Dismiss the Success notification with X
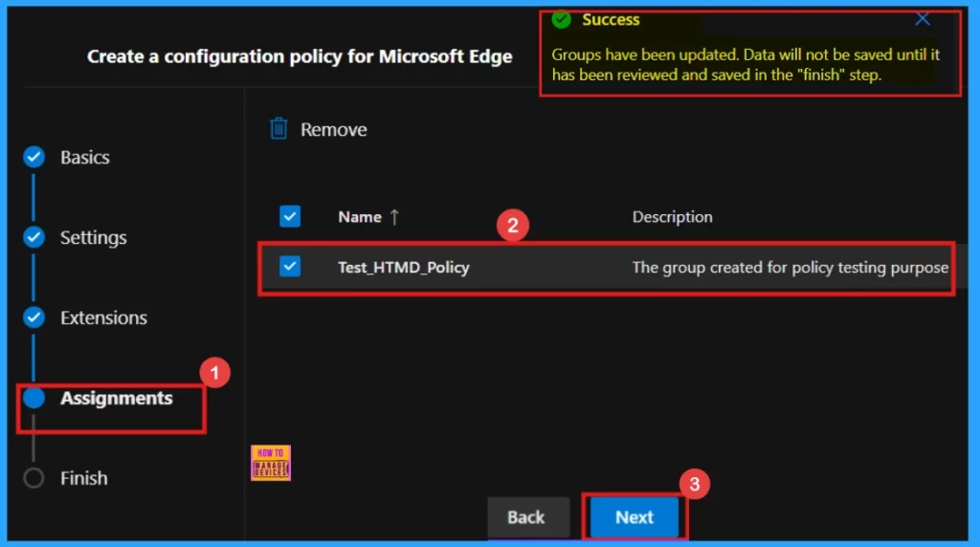Image resolution: width=980 pixels, height=547 pixels. click(x=923, y=19)
